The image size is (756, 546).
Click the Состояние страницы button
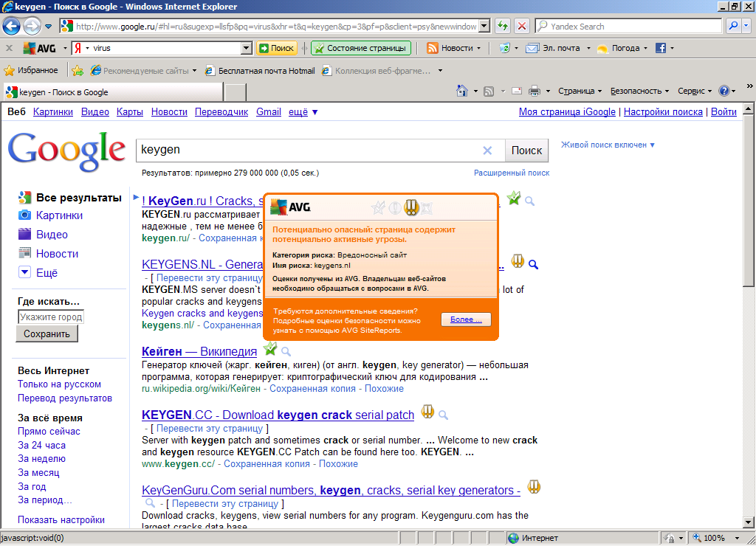coord(360,48)
